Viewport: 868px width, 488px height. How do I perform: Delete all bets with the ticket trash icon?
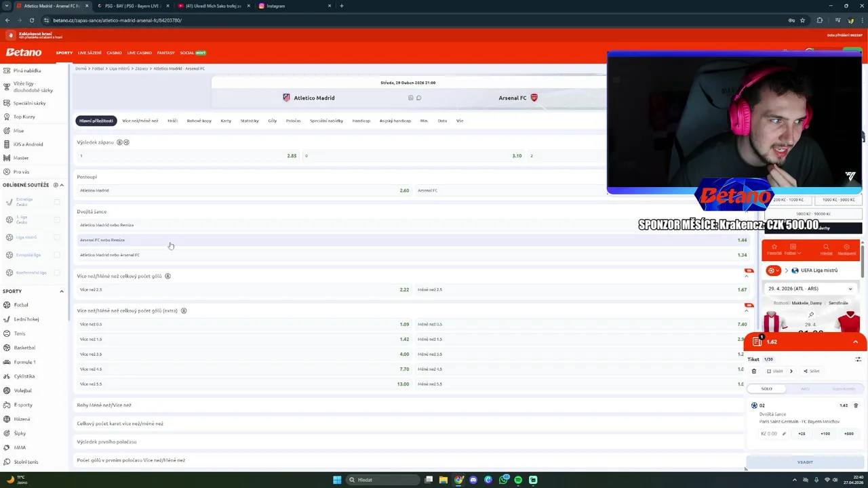[753, 371]
